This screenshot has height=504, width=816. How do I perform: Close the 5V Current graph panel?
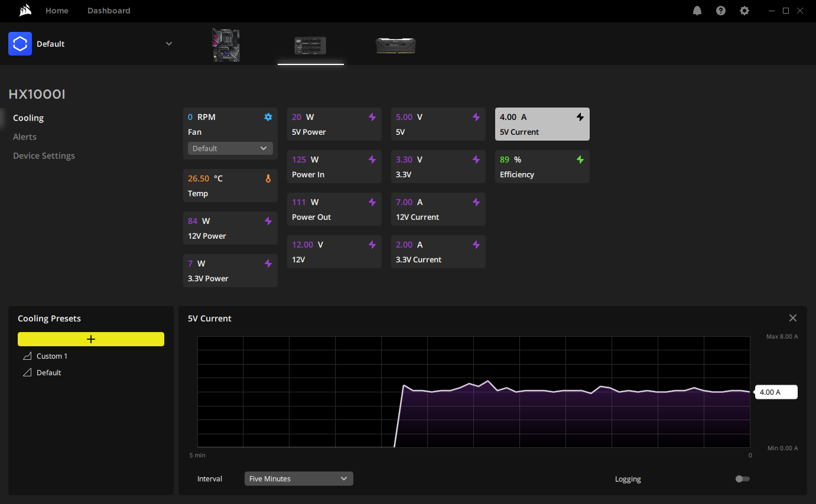[793, 318]
